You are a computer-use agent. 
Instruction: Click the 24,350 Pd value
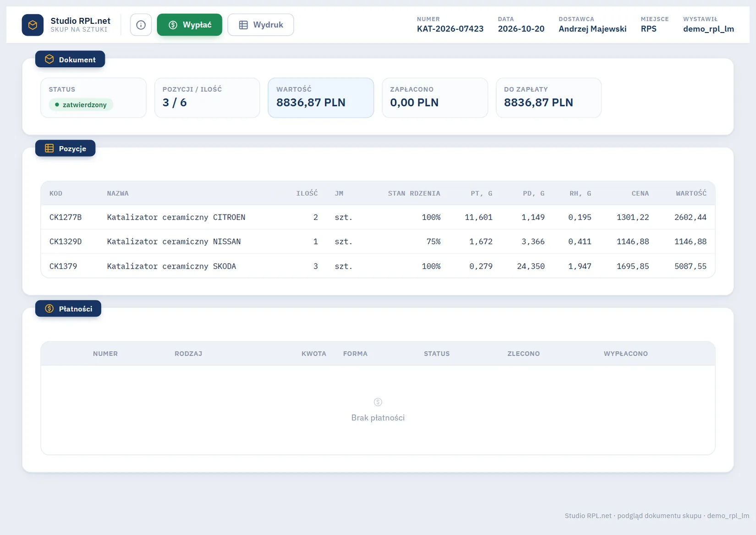point(531,266)
